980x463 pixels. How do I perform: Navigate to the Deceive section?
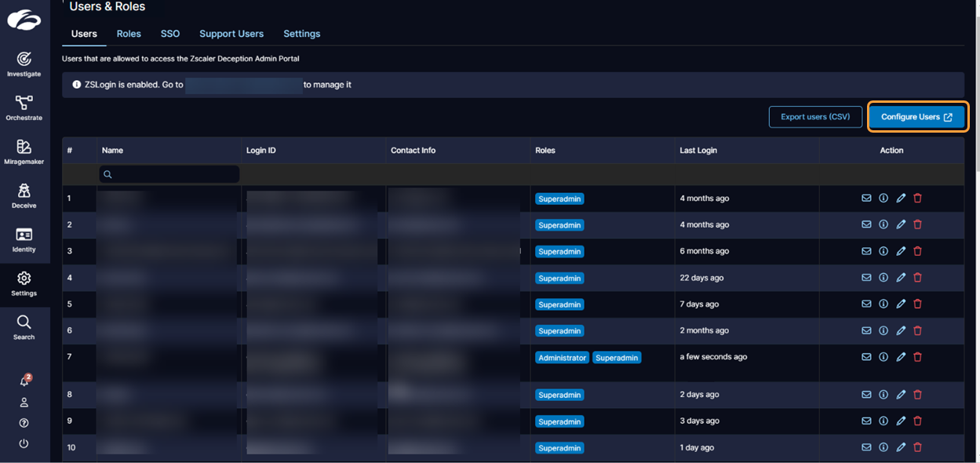coord(24,195)
